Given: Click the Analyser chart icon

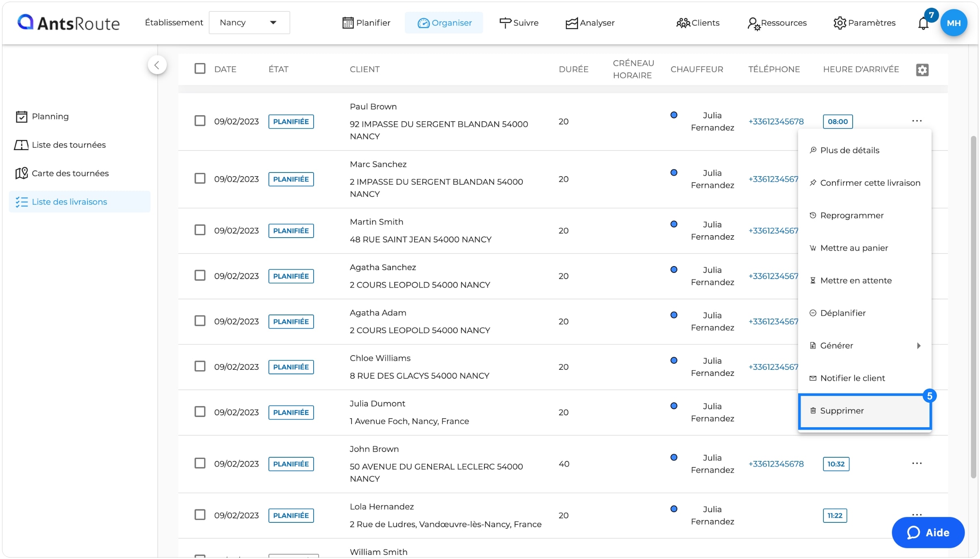Looking at the screenshot, I should click(x=571, y=23).
